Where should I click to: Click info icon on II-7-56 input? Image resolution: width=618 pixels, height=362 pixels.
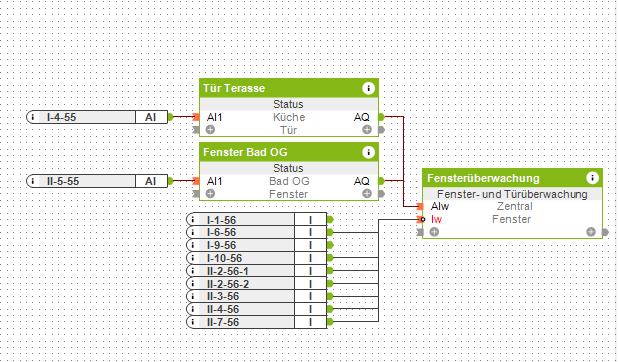(193, 322)
